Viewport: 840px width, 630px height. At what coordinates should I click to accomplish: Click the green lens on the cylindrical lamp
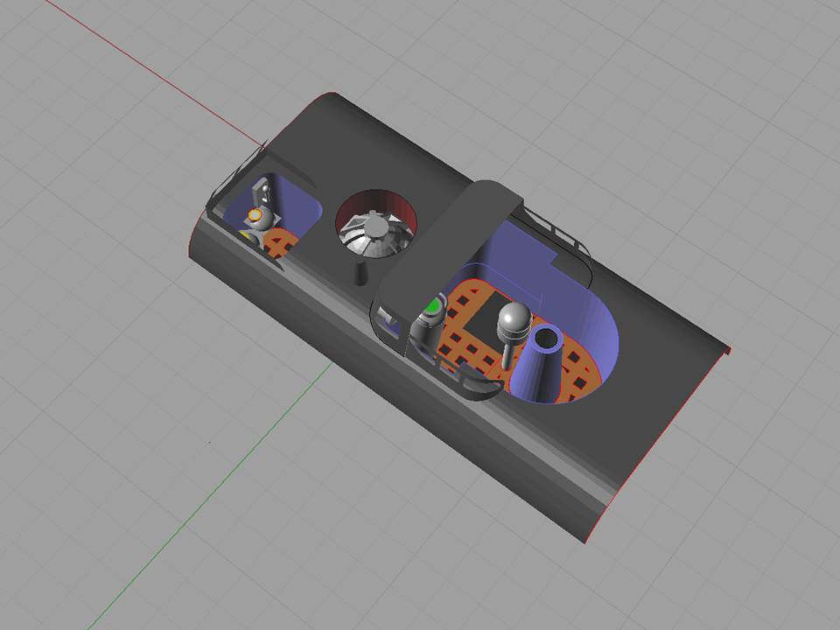tap(432, 306)
